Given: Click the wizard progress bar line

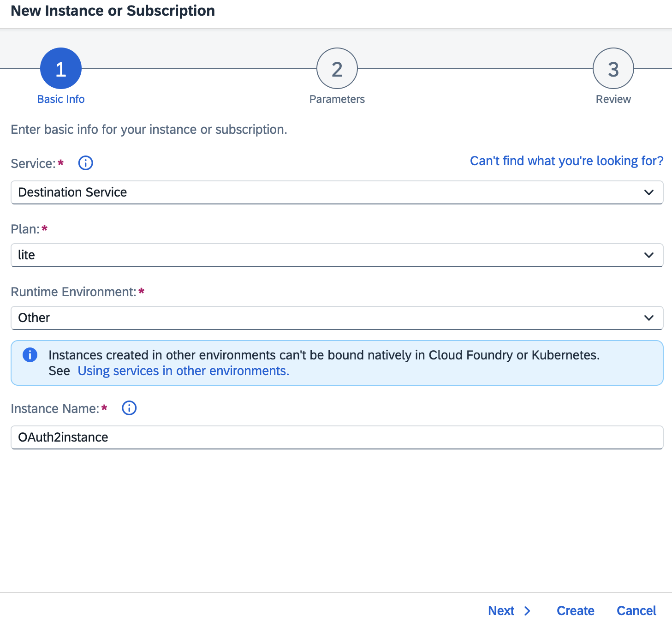Looking at the screenshot, I should 198,67.
